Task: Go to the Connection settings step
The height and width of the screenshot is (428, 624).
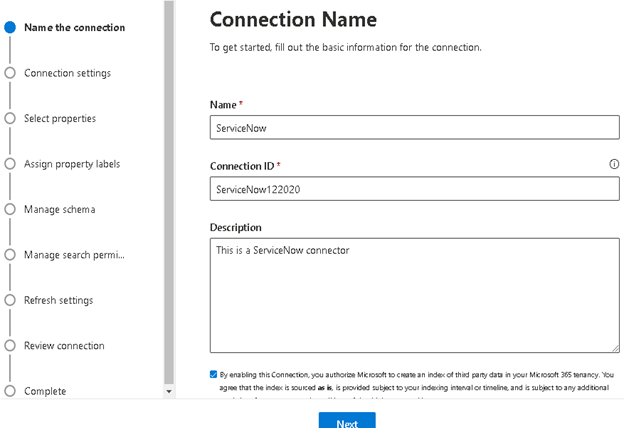Action: tap(67, 73)
